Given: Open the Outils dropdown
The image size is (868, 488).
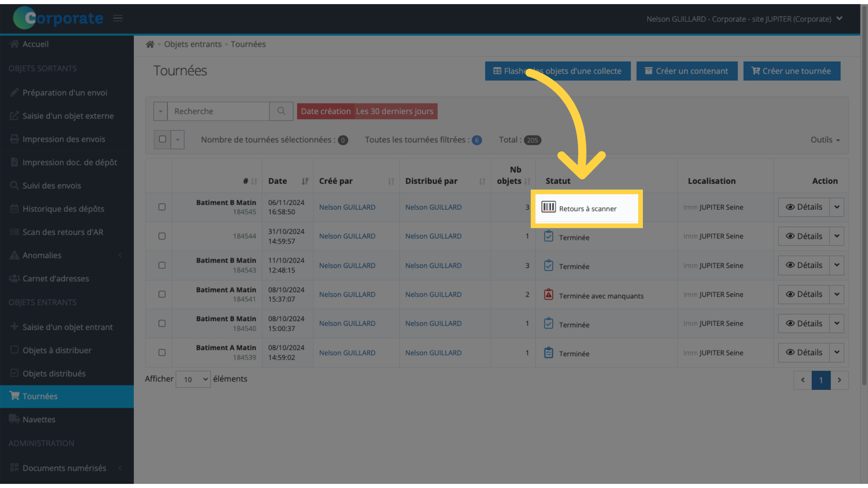Looking at the screenshot, I should [x=825, y=140].
